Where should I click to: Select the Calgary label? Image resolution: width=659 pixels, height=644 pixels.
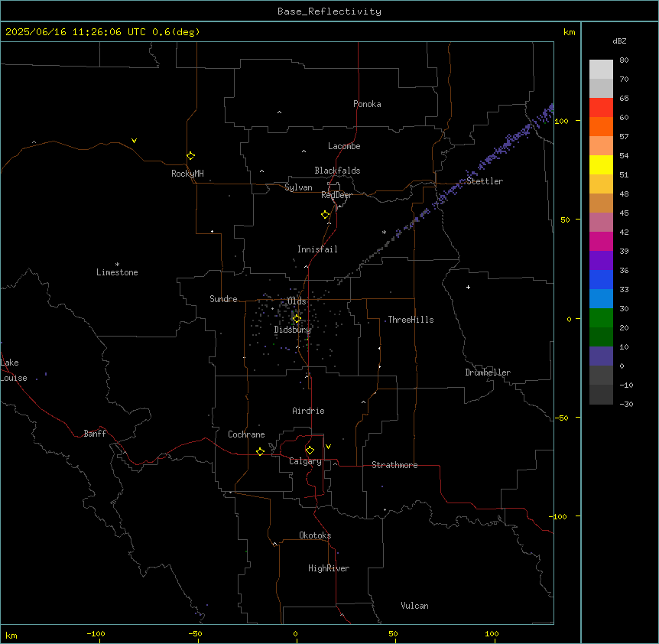coord(305,461)
